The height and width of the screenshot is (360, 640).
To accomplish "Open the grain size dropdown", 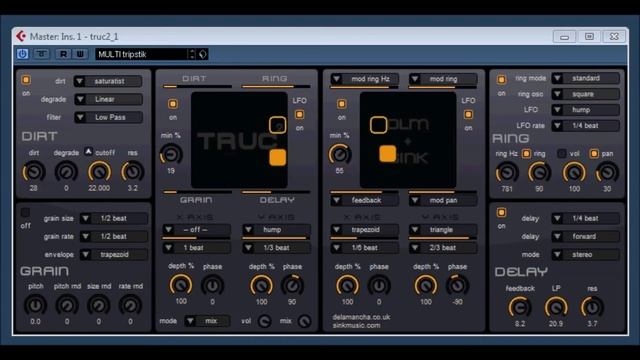I will click(x=113, y=218).
